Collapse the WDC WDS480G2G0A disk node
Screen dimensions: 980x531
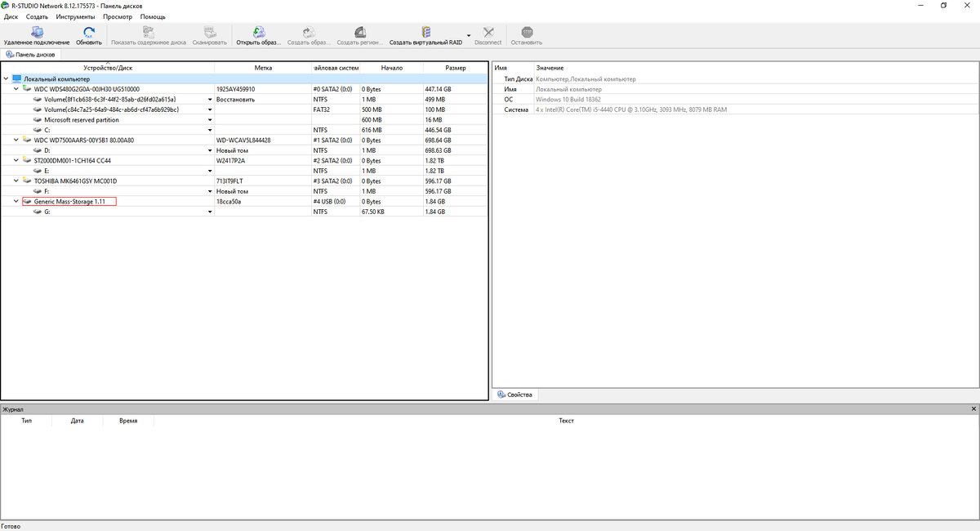[x=16, y=89]
